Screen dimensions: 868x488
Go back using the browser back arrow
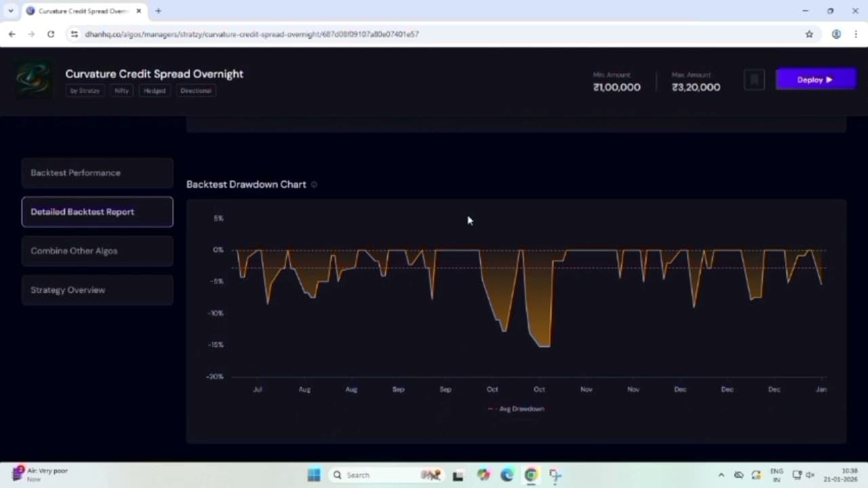point(12,34)
